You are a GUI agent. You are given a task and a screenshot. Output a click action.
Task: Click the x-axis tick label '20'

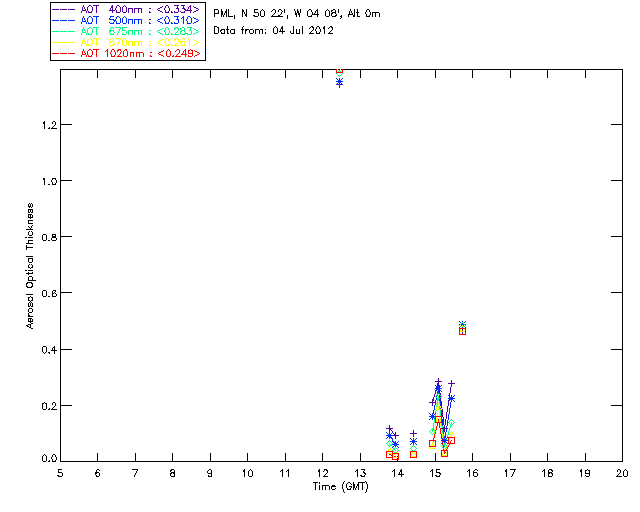[622, 473]
